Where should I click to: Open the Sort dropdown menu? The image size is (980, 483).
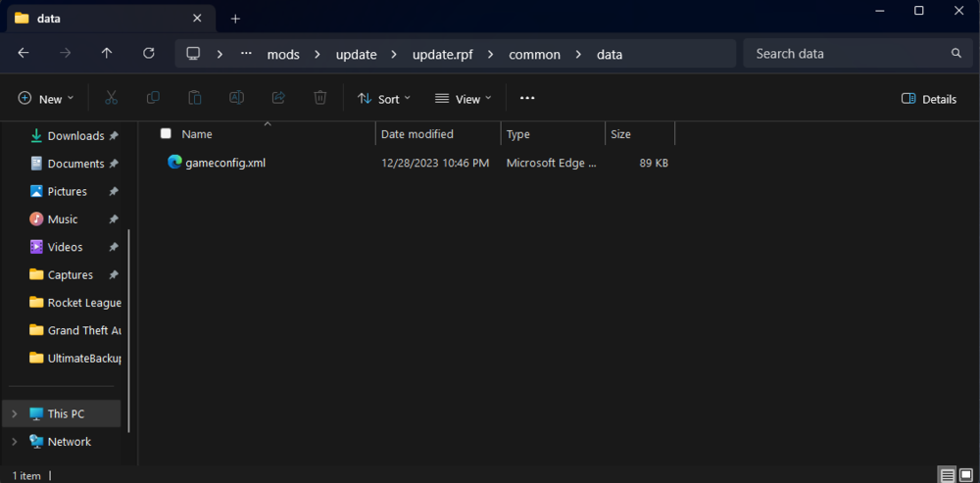coord(384,99)
